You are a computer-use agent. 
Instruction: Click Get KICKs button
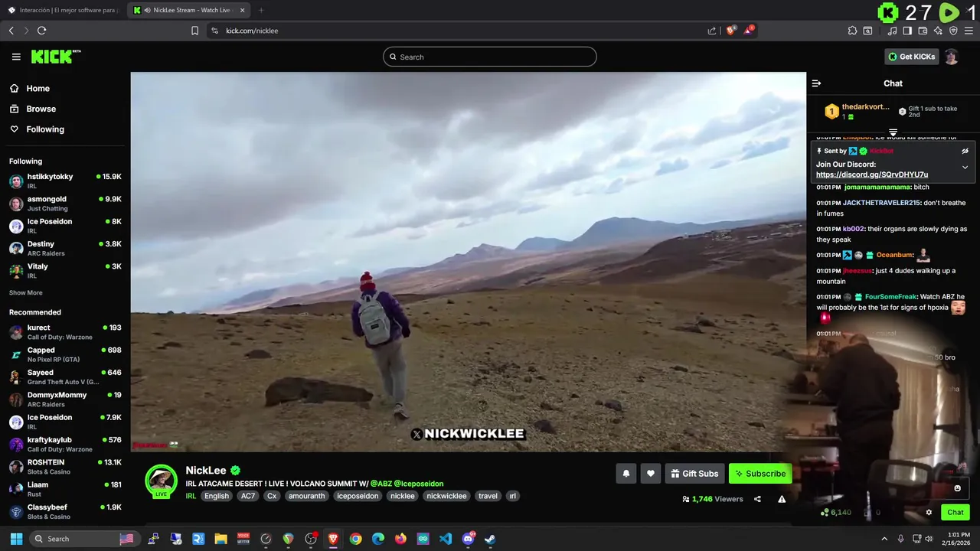pyautogui.click(x=911, y=57)
